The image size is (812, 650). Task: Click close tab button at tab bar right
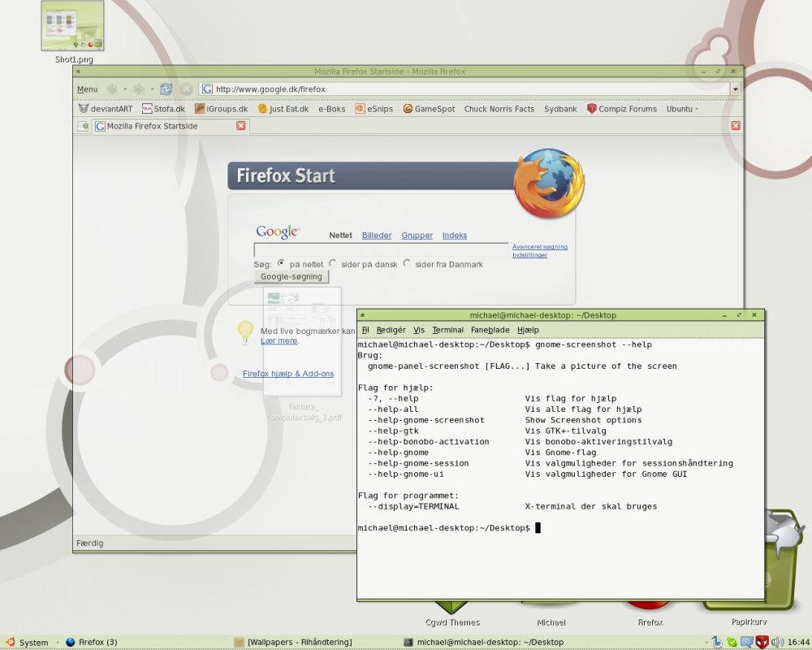[736, 126]
